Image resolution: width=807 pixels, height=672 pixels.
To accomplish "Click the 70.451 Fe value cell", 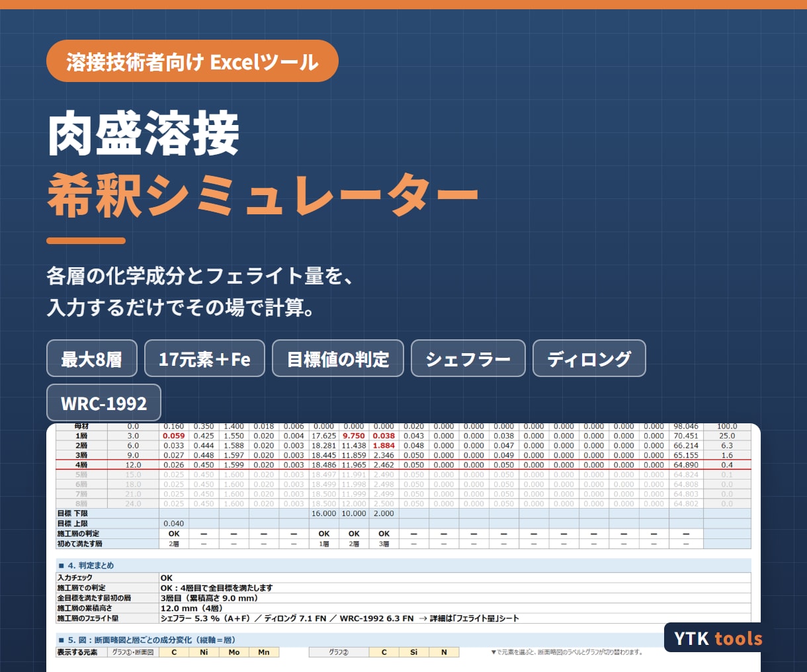I will (x=686, y=436).
